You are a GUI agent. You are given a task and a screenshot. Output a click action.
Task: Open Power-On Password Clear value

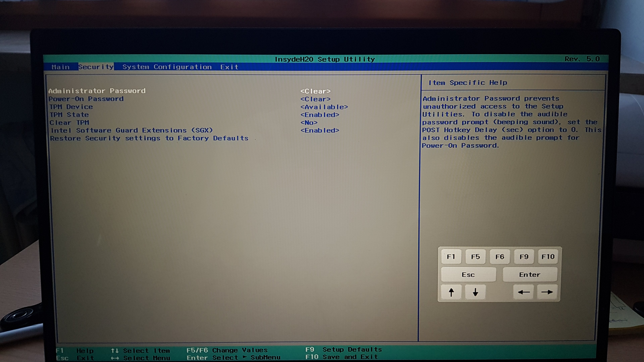pyautogui.click(x=315, y=99)
